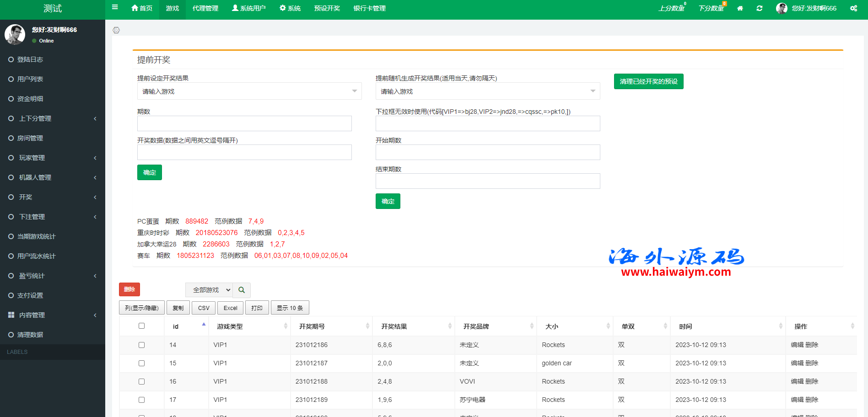This screenshot has width=868, height=417.
Task: Check the row with id 16
Action: coord(141,382)
